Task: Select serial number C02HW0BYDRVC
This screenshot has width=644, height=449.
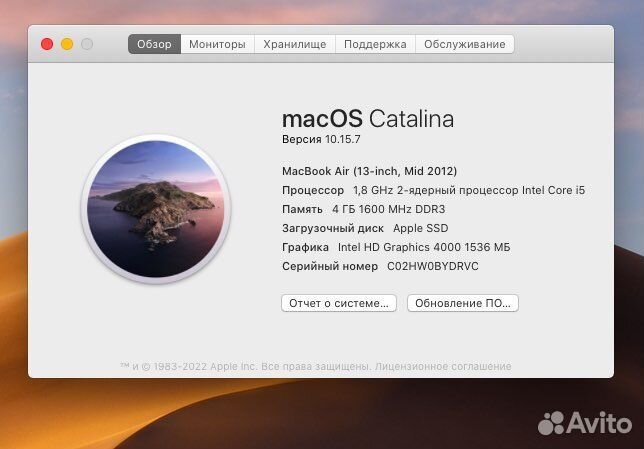Action: pyautogui.click(x=433, y=266)
